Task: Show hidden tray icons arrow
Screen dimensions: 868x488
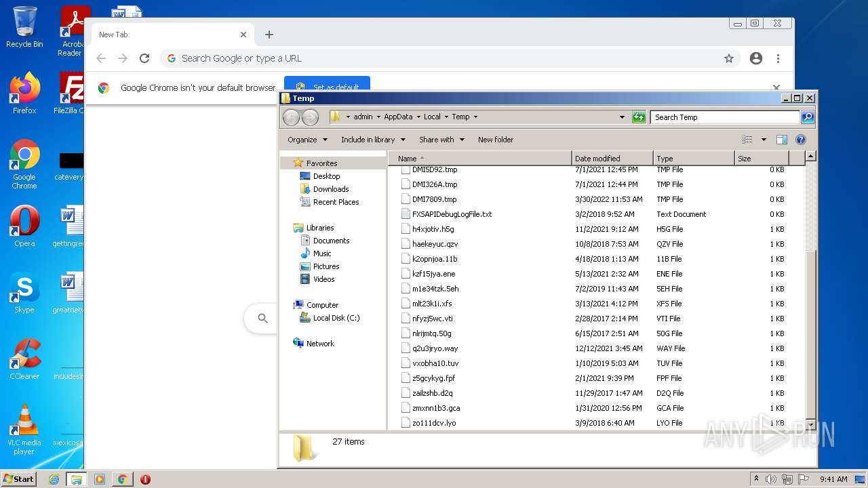Action: (756, 479)
